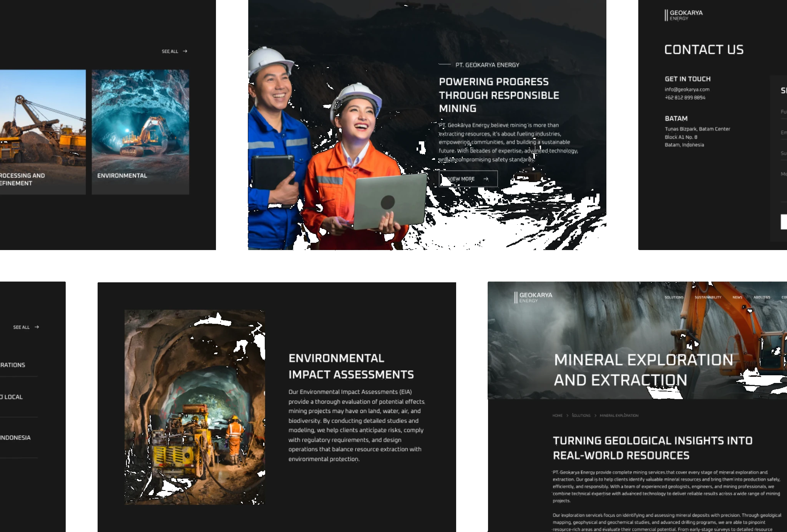Open the Processing and Refinement card
Screen dimensions: 787x532
[x=43, y=132]
